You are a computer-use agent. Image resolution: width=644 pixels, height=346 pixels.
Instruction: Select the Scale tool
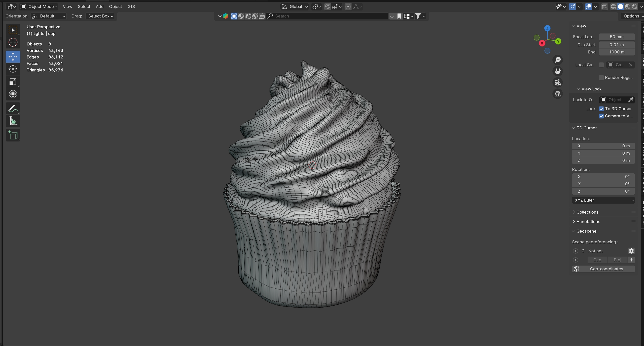[x=13, y=81]
